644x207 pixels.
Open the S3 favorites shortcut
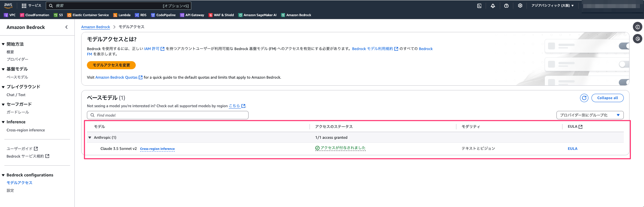point(58,15)
